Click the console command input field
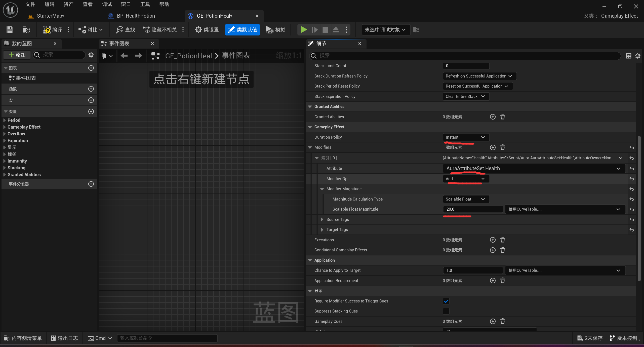This screenshot has width=644, height=347. coord(167,338)
